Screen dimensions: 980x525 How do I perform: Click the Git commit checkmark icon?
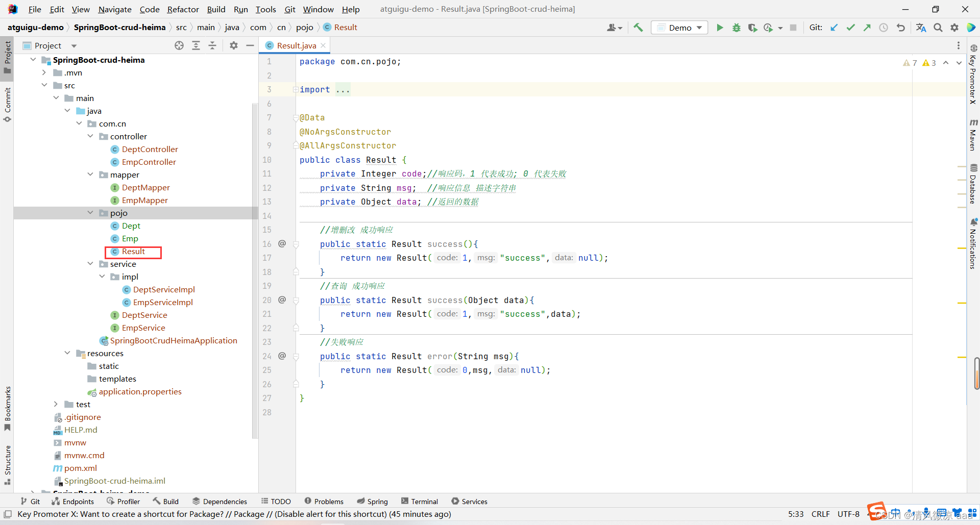[x=850, y=28]
